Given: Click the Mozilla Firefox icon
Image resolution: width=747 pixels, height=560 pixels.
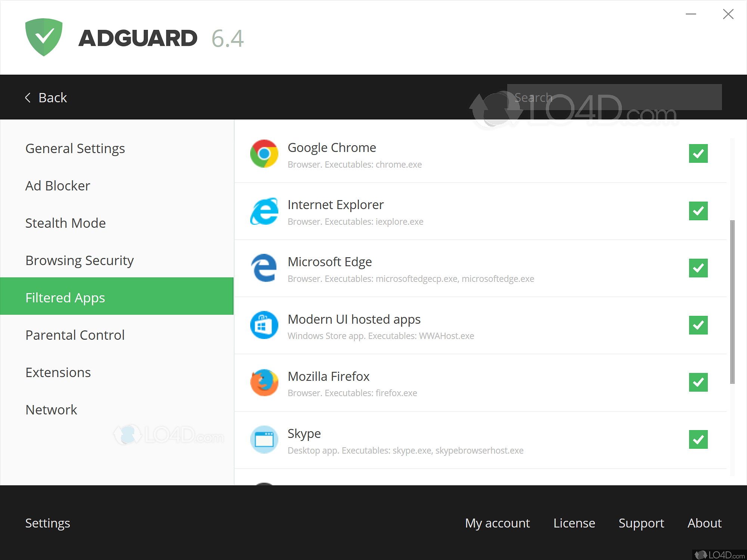Looking at the screenshot, I should (264, 383).
